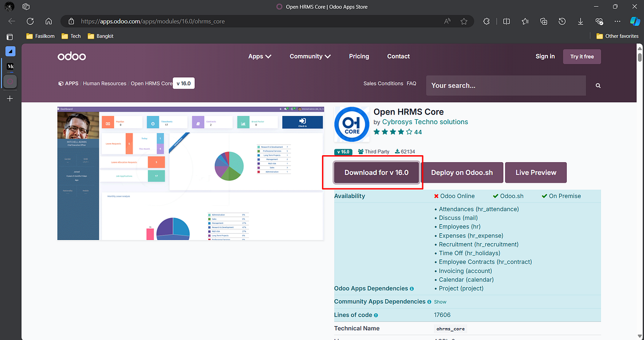Click the profile avatar in title bar
The height and width of the screenshot is (340, 644).
[x=9, y=6]
